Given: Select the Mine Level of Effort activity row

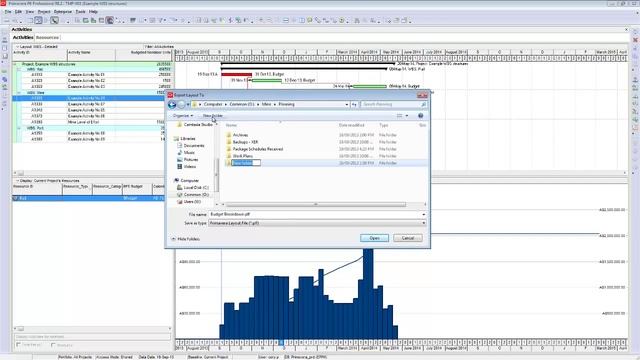Looking at the screenshot, I should pos(92,122).
